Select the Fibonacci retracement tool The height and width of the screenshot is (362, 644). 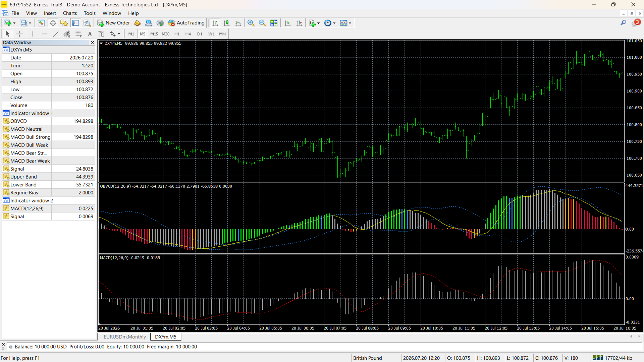click(x=78, y=34)
